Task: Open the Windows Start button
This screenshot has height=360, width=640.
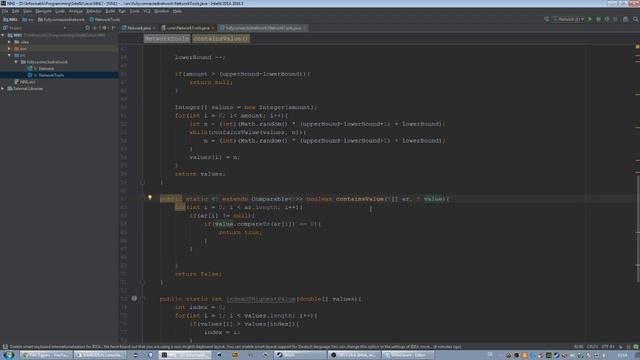Action: 9,355
